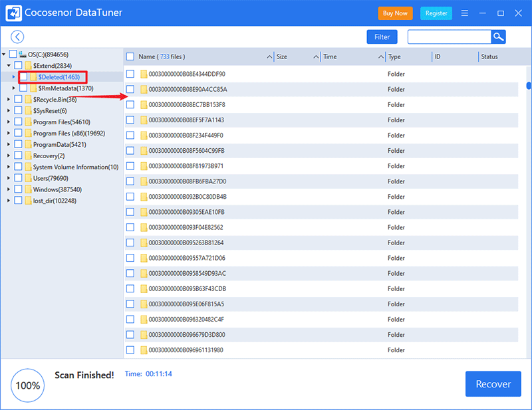Screen dimensions: 532x410
Task: Click the $Extend folder icon
Action: click(28, 65)
